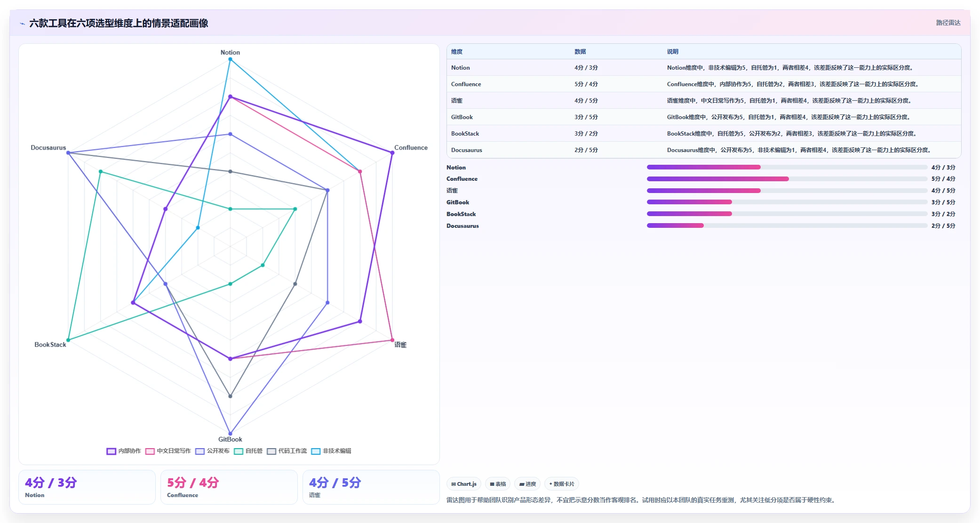Screen dimensions: 980x523
Task: Click the purple point at Confluence axis tip
Action: [x=392, y=153]
